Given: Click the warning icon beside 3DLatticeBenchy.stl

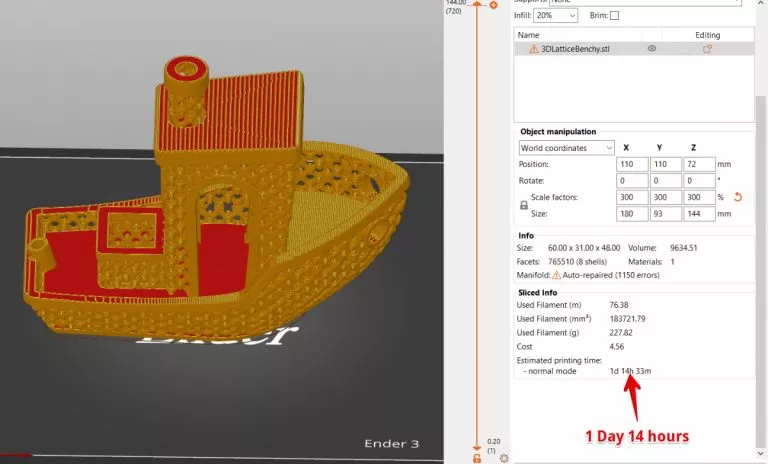Looking at the screenshot, I should (534, 49).
